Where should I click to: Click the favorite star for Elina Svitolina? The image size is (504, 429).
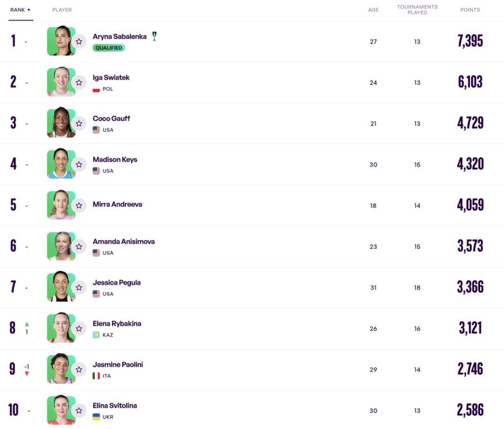coord(79,410)
